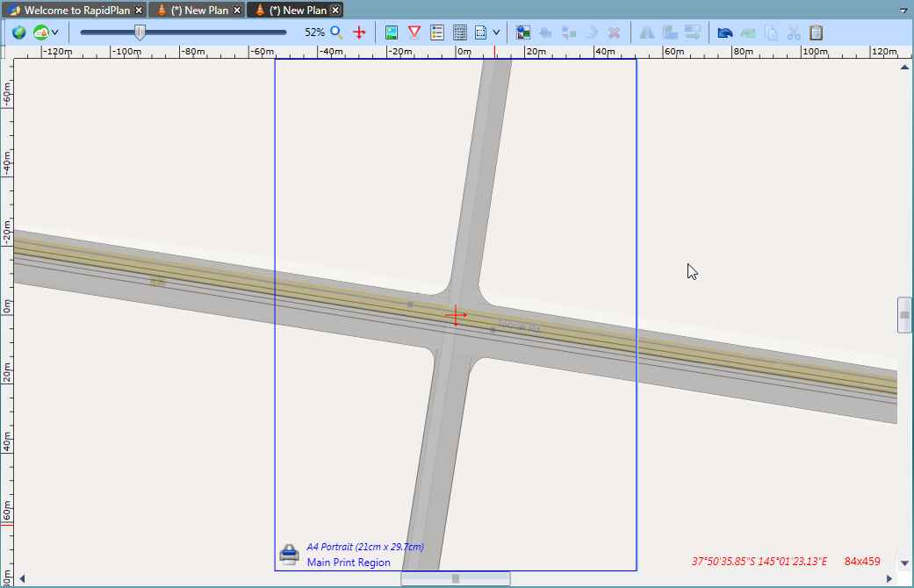
Task: Click the select all objects icon
Action: point(523,32)
